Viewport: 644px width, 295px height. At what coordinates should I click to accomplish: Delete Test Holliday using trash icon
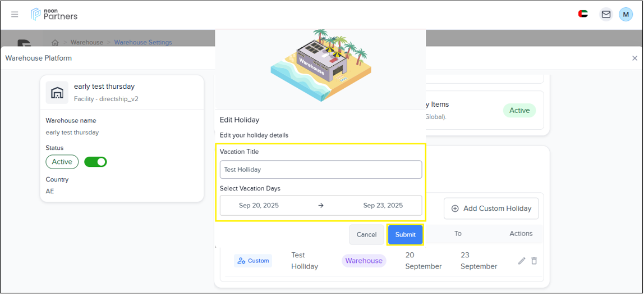534,261
